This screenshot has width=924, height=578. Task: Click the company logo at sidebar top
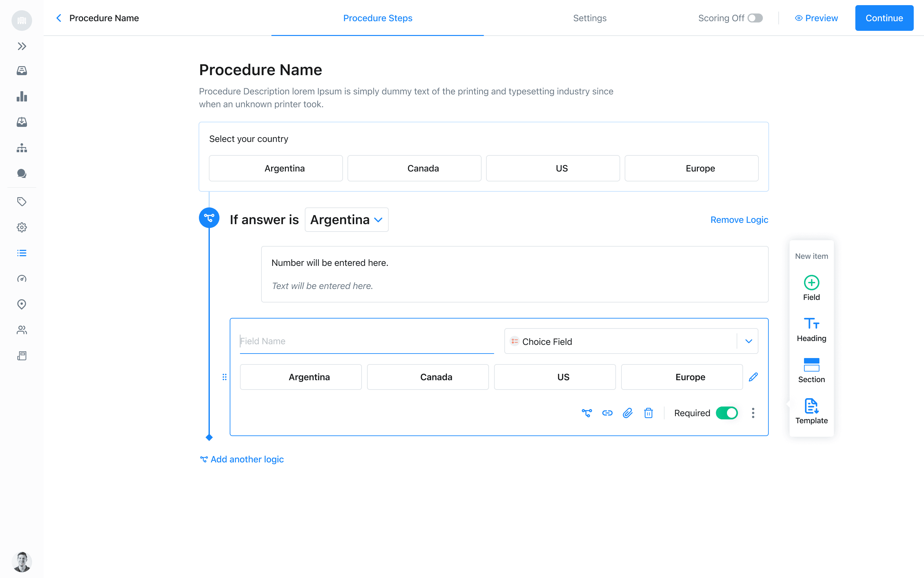click(x=22, y=20)
